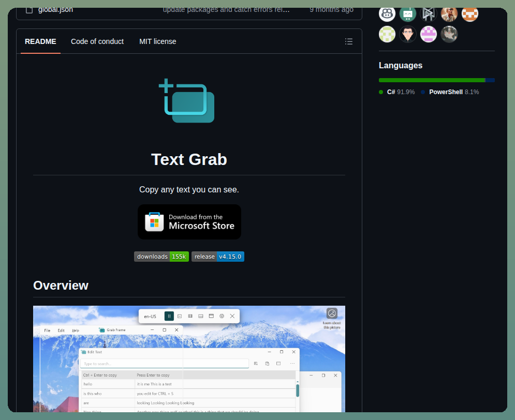Open the pink identicon avatar
This screenshot has height=420, width=515.
(429, 34)
